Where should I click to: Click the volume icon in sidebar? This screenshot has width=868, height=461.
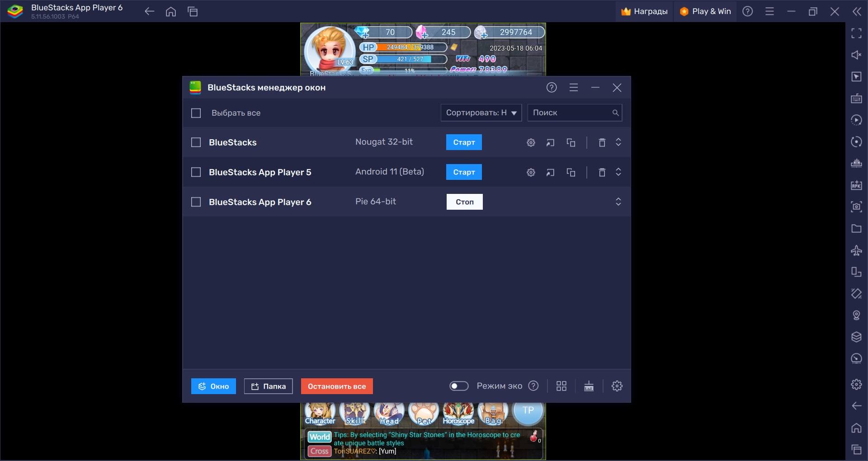856,55
